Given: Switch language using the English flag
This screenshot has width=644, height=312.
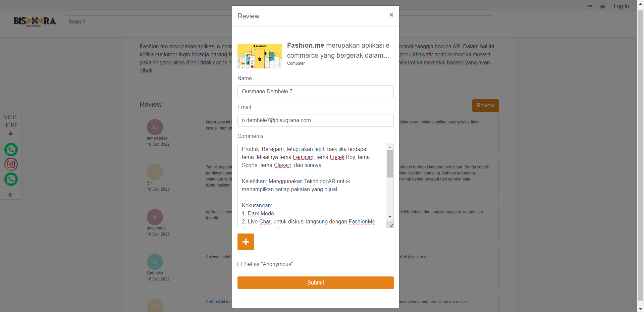Looking at the screenshot, I should point(602,6).
